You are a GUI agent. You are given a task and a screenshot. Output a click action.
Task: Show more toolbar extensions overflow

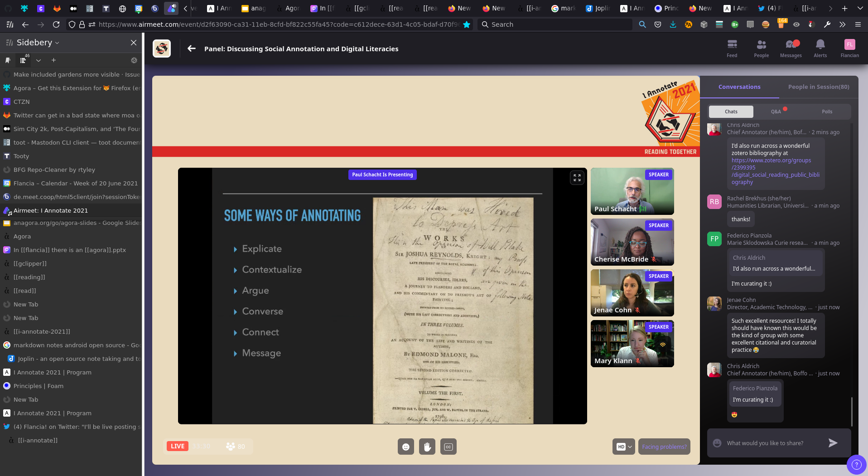click(843, 24)
